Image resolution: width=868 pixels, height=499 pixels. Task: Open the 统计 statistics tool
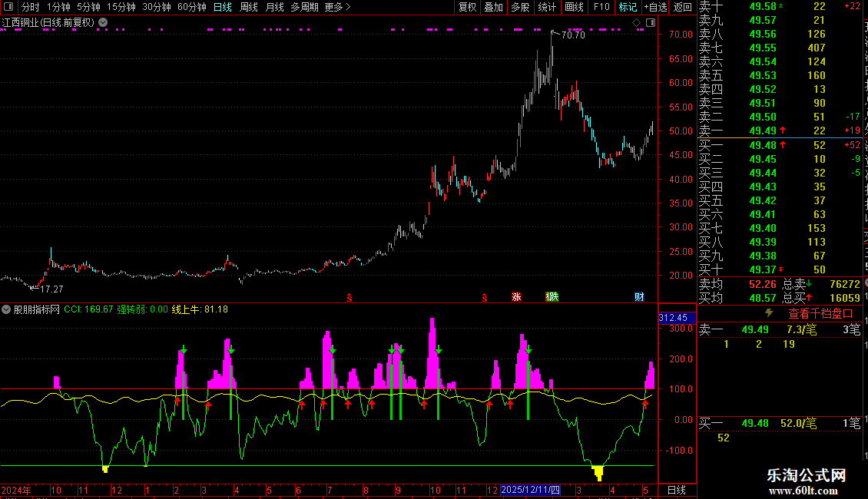(x=547, y=7)
